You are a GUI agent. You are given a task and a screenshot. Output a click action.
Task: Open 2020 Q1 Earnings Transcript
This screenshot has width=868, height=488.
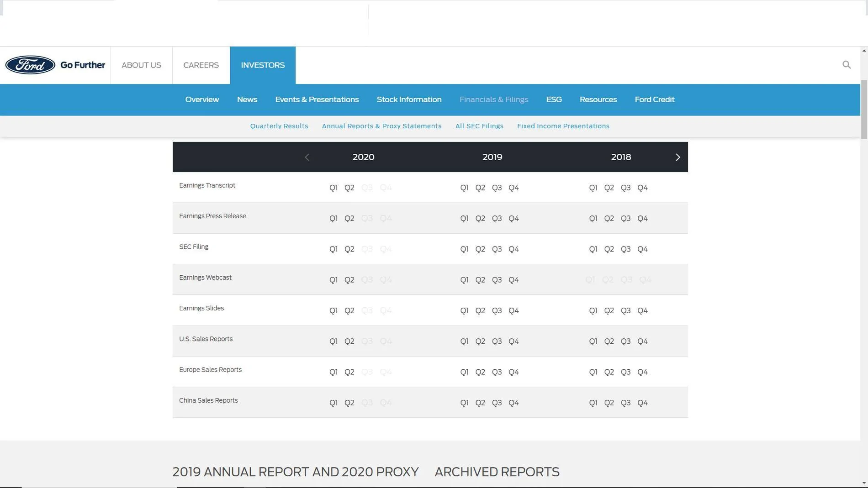(x=333, y=188)
